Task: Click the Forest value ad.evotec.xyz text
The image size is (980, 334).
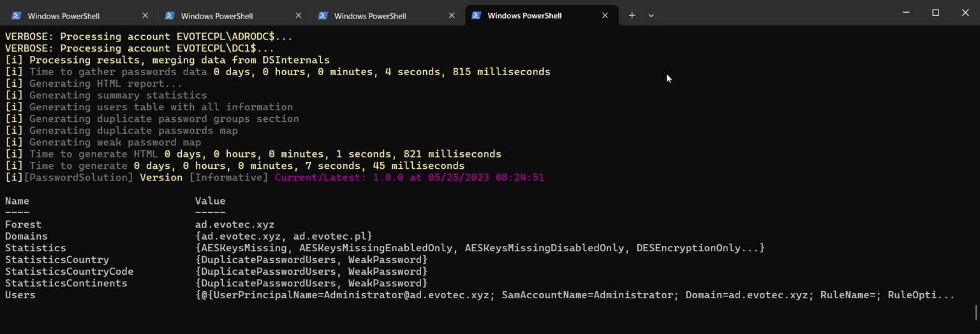Action: (235, 224)
